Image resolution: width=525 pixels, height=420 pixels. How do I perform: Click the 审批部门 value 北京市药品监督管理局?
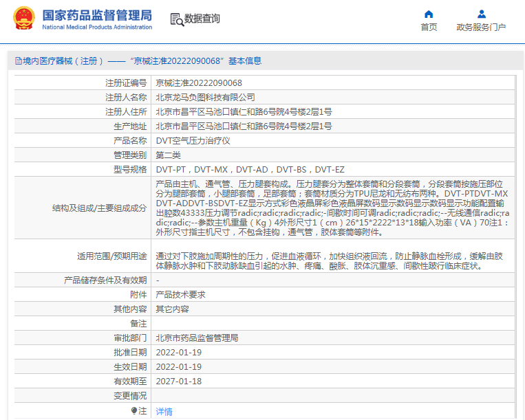click(x=197, y=338)
